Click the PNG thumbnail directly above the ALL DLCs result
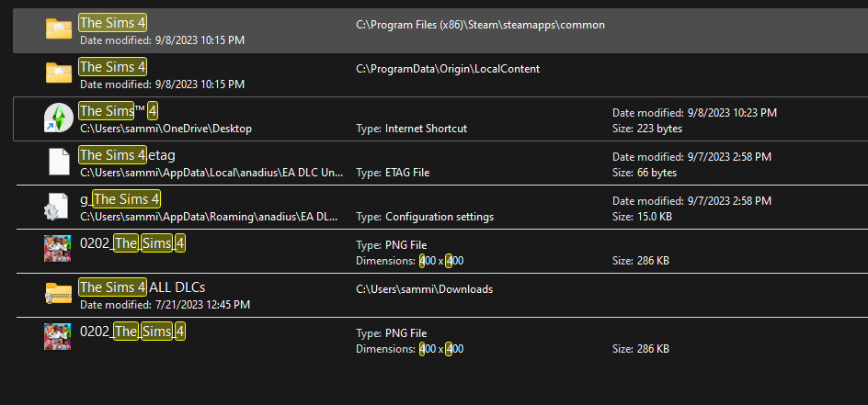This screenshot has width=868, height=405. (58, 249)
